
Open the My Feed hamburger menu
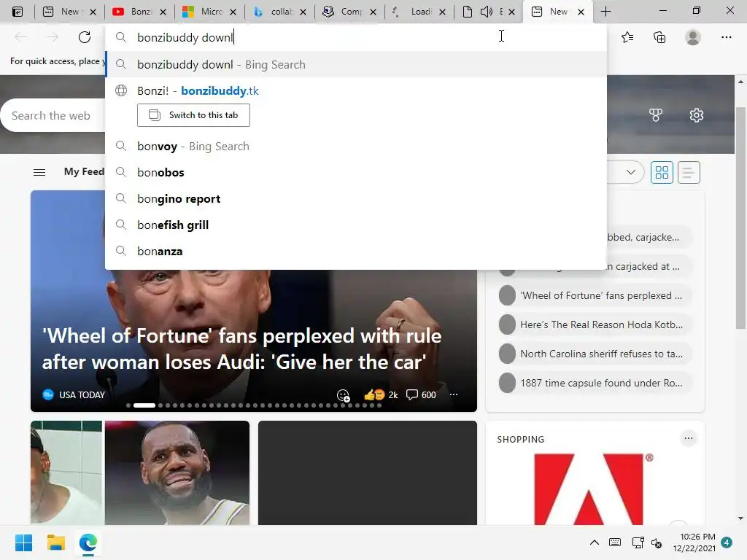pos(39,172)
